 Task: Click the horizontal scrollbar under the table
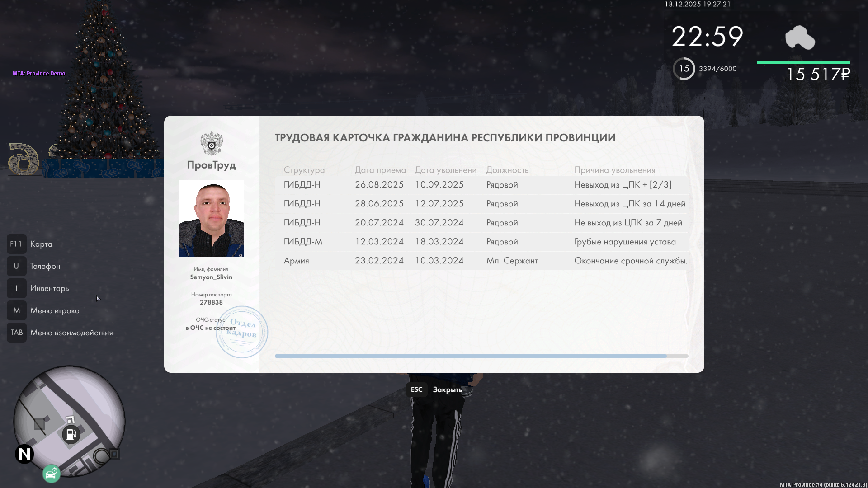(470, 356)
